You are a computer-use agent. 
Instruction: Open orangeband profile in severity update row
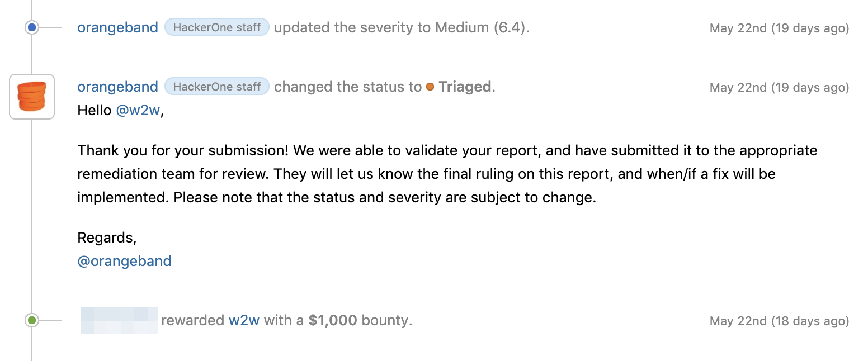point(117,27)
